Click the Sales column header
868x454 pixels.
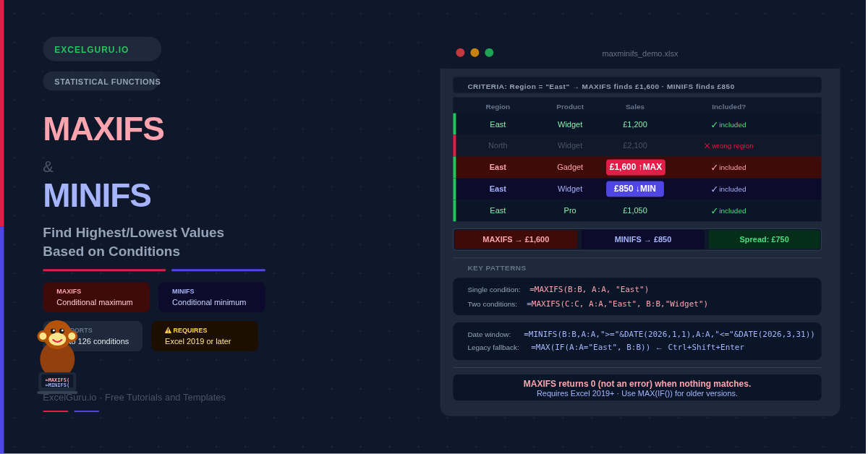(x=634, y=106)
